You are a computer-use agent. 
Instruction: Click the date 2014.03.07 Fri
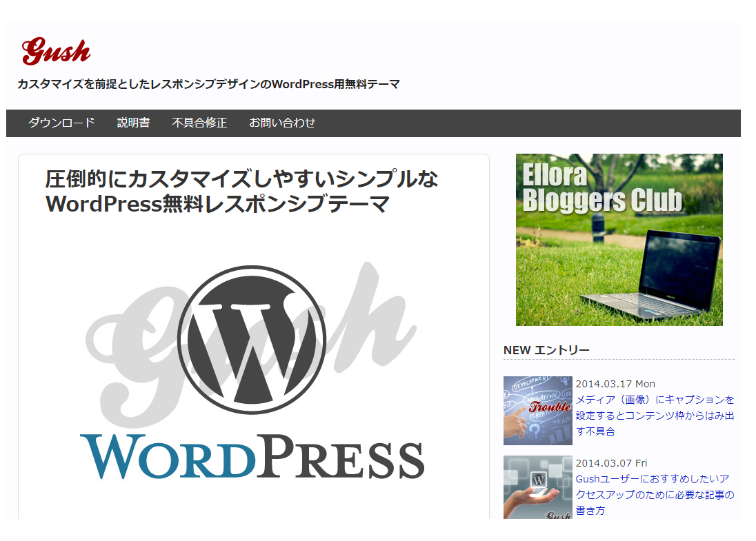(611, 463)
